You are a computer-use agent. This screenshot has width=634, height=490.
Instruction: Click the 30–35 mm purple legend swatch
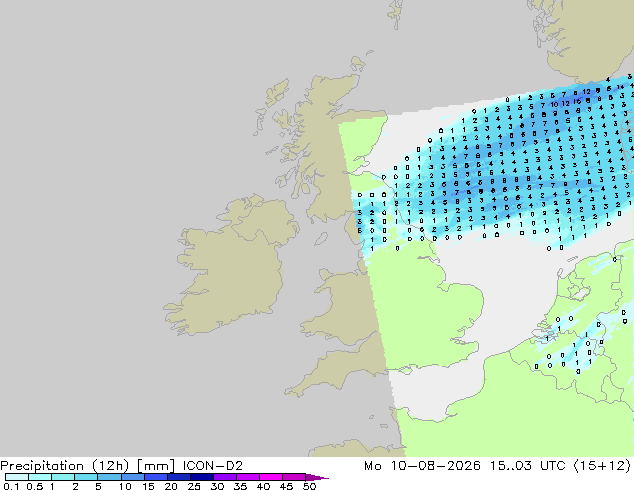224,477
